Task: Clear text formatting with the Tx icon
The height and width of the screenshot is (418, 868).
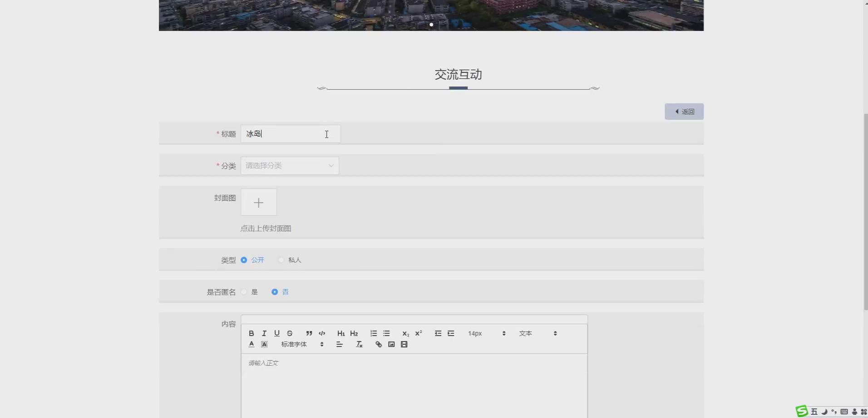Action: click(x=359, y=344)
